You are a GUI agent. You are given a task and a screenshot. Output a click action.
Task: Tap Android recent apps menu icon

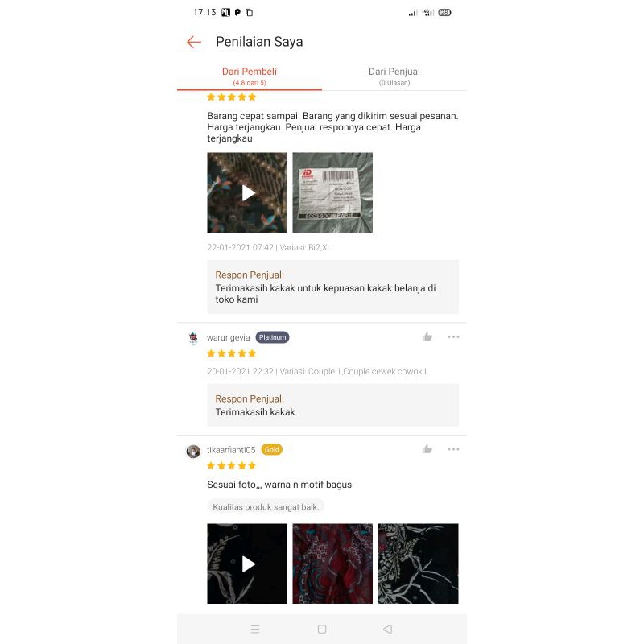tap(255, 630)
